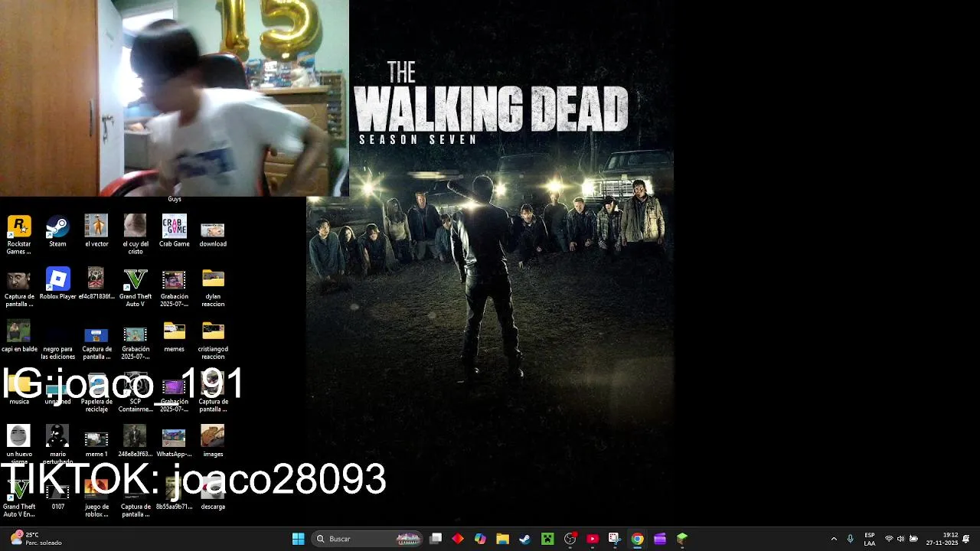This screenshot has width=980, height=551.
Task: Open the Windows Start menu
Action: pyautogui.click(x=298, y=539)
